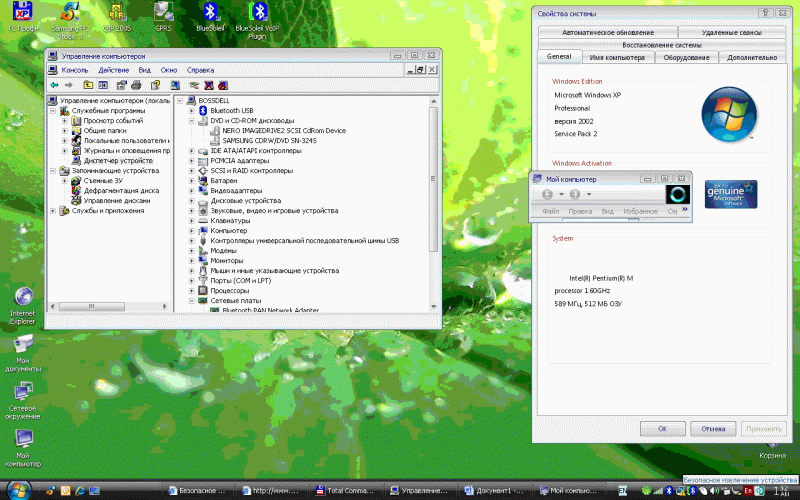Click the BlueSoleil VoIP Plugin desktop icon
The image size is (800, 500).
257,21
